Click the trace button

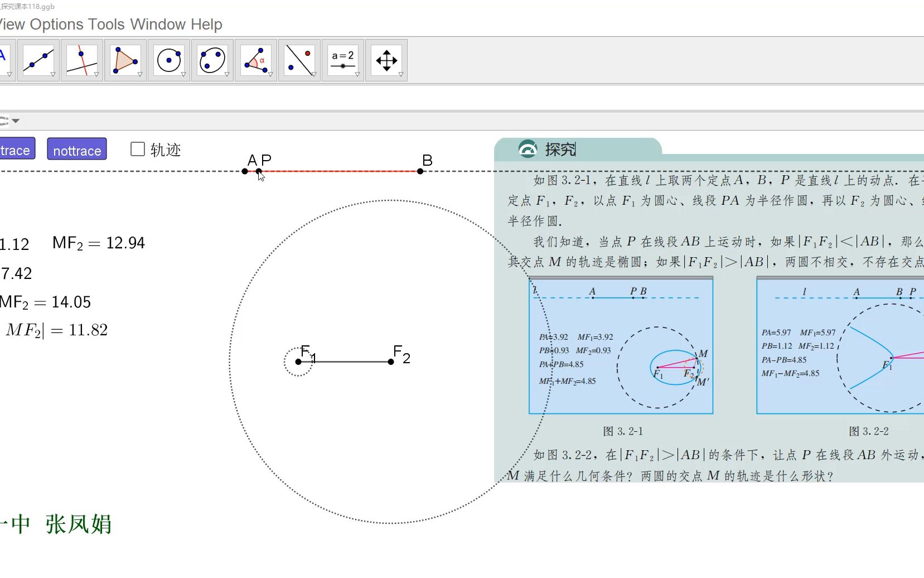[x=17, y=148]
